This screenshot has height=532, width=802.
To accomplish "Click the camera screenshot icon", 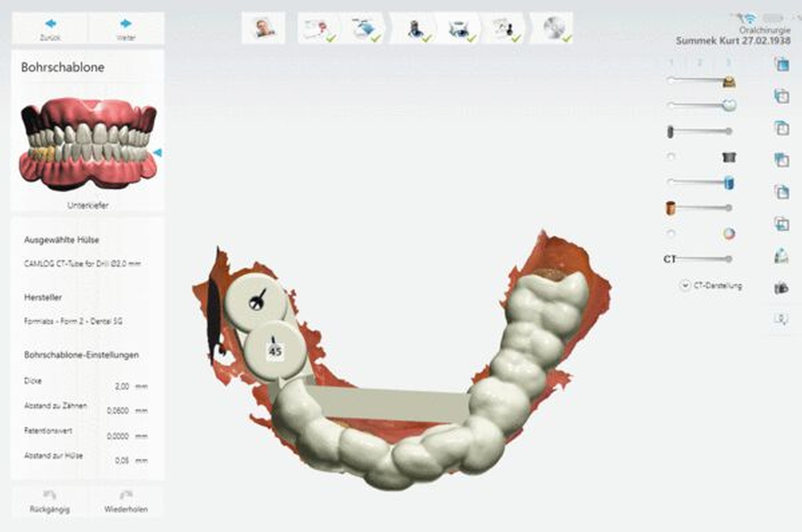I will coord(781,288).
